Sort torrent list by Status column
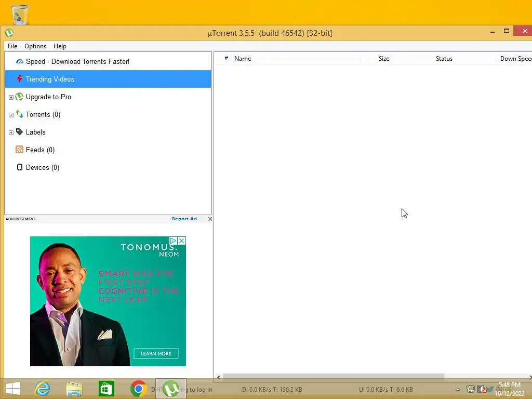Viewport: 532px width, 399px height. point(444,58)
